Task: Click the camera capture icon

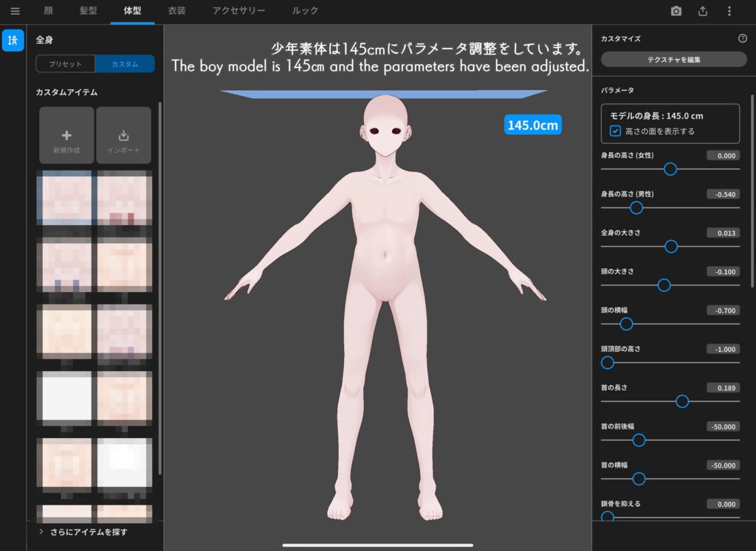Action: [675, 11]
